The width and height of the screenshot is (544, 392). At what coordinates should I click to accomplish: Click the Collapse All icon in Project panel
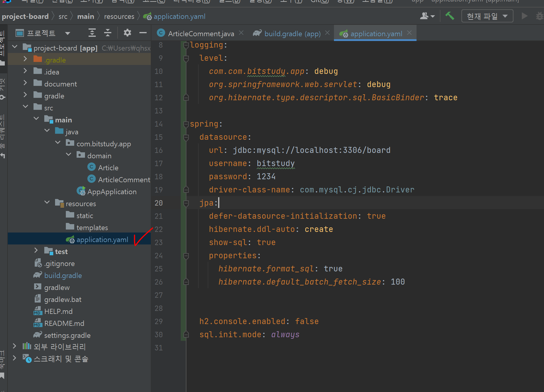tap(108, 33)
